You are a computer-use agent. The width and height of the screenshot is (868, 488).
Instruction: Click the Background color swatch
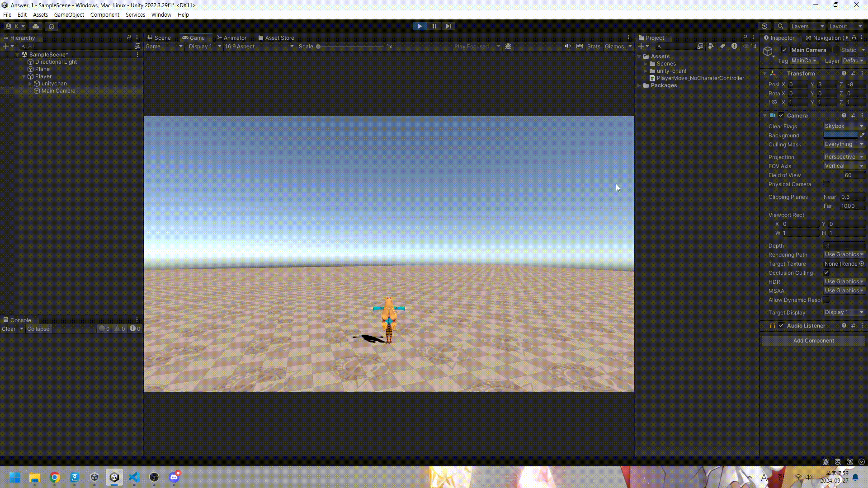[x=840, y=135]
